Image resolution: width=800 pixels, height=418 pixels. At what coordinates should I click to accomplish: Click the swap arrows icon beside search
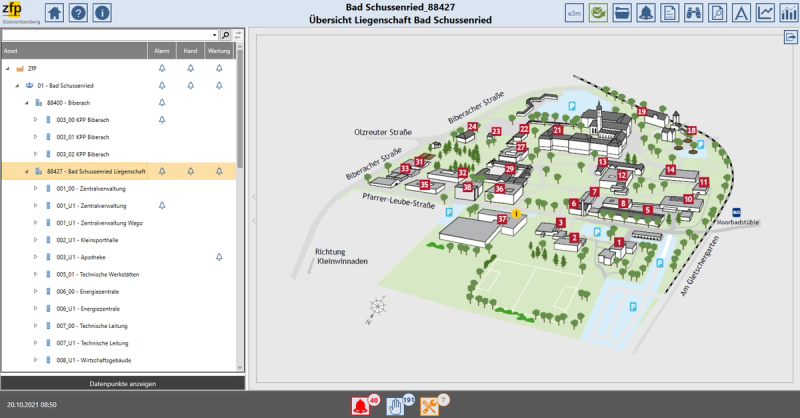[x=238, y=35]
